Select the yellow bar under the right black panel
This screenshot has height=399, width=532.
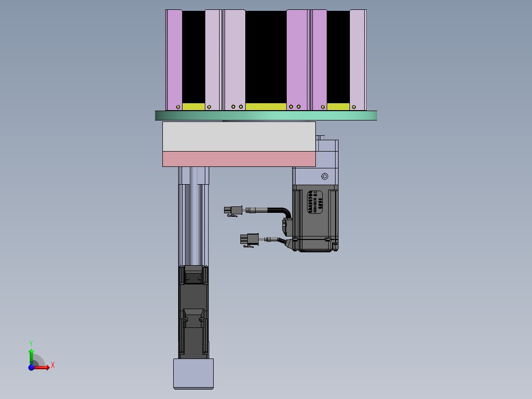point(338,107)
